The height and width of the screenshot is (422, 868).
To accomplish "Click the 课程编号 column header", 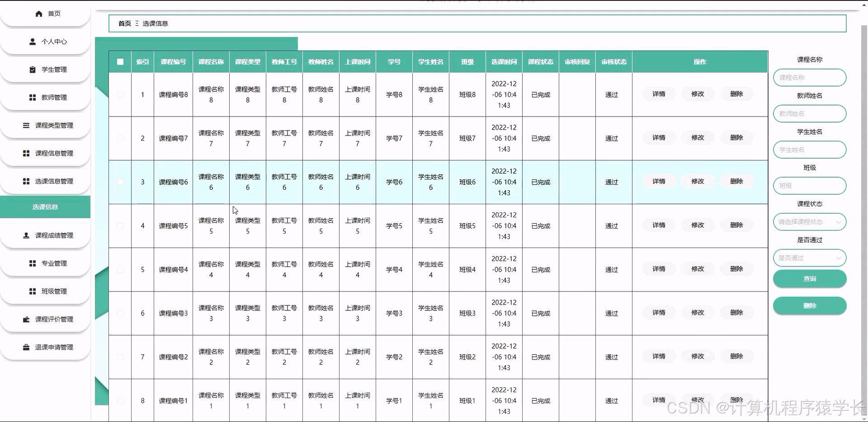I will click(173, 62).
